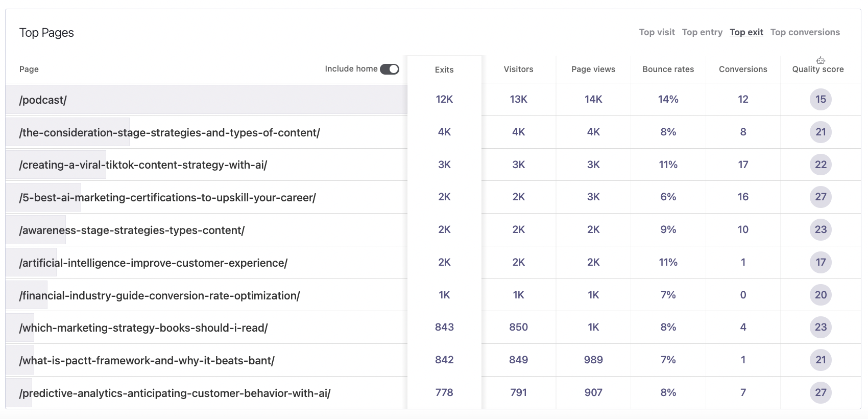Open the AI marketing certifications page row
The height and width of the screenshot is (419, 868).
coord(167,198)
